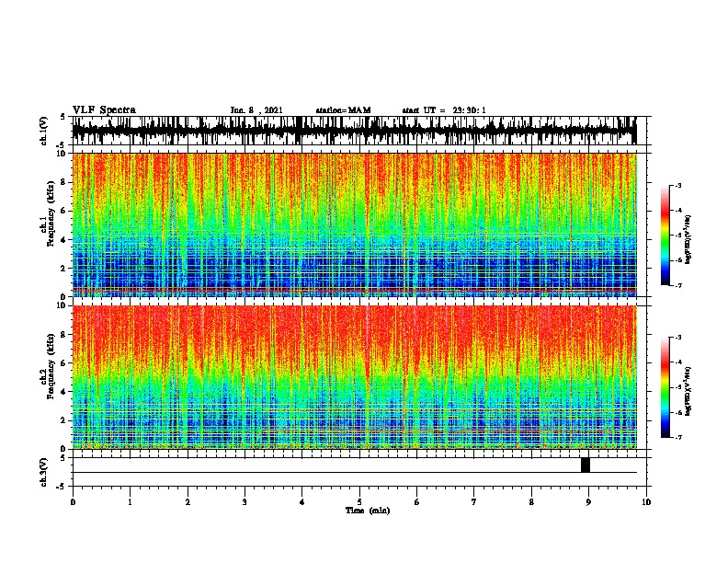This screenshot has width=728, height=563.
Task: Click the time axis tick label "8"
Action: [x=531, y=501]
